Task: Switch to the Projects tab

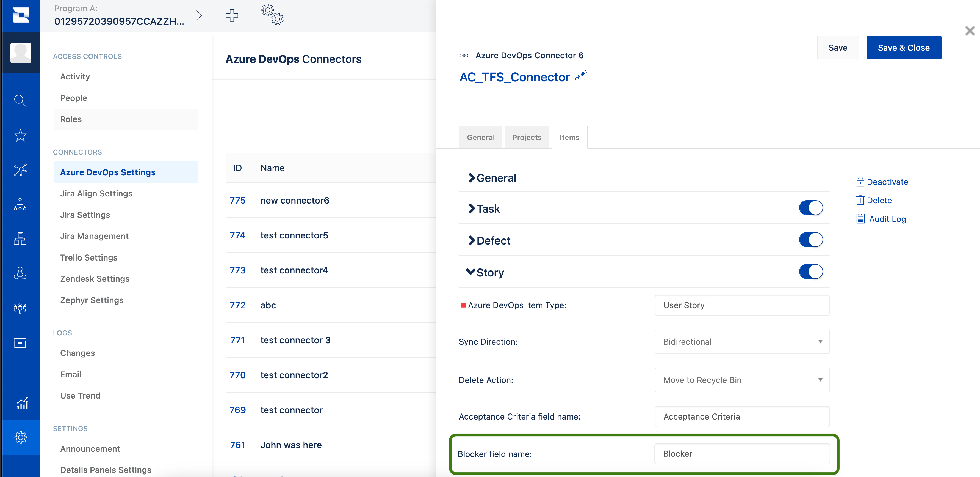Action: [x=527, y=138]
